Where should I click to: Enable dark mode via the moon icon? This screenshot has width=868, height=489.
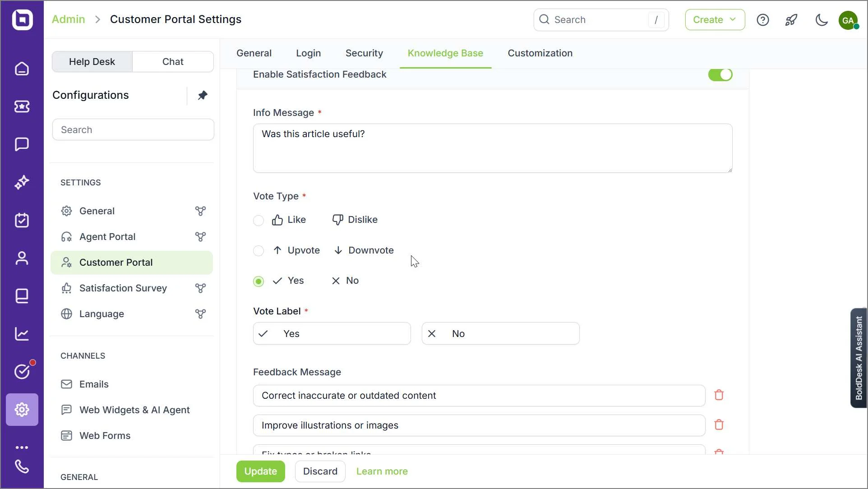(x=821, y=20)
